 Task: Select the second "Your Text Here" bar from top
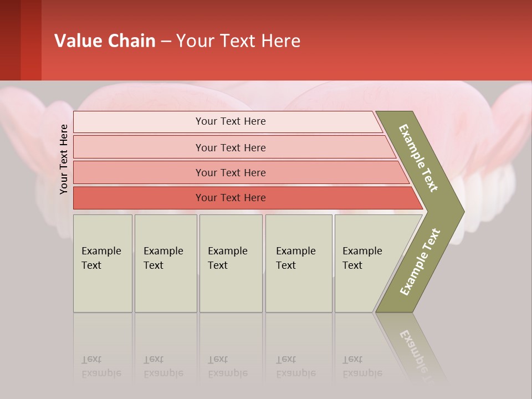231,147
